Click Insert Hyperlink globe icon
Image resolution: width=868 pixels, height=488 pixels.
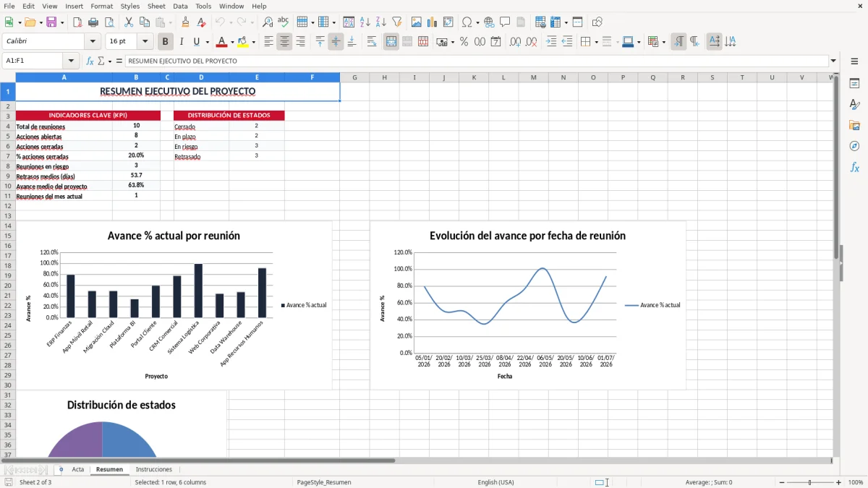coord(489,22)
